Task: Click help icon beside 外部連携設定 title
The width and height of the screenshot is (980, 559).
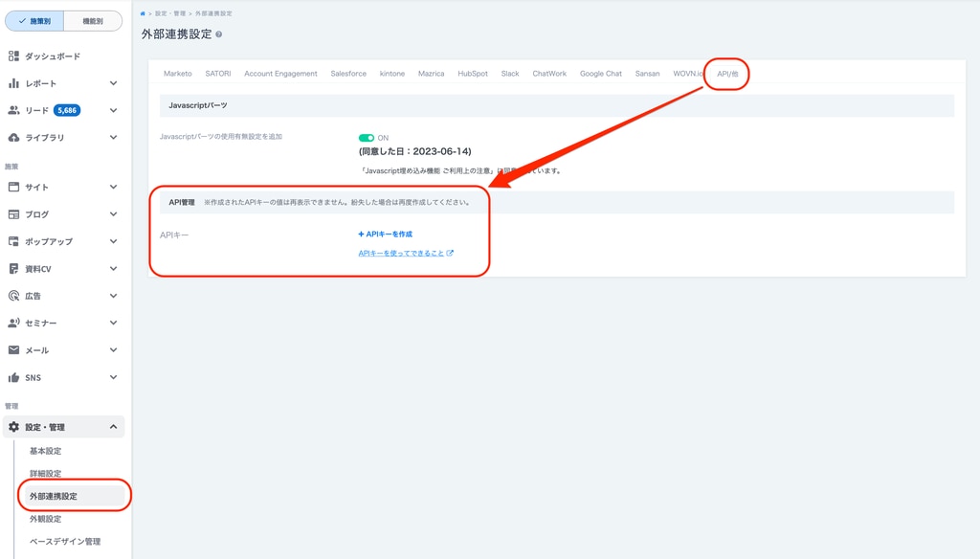Action: pyautogui.click(x=219, y=34)
